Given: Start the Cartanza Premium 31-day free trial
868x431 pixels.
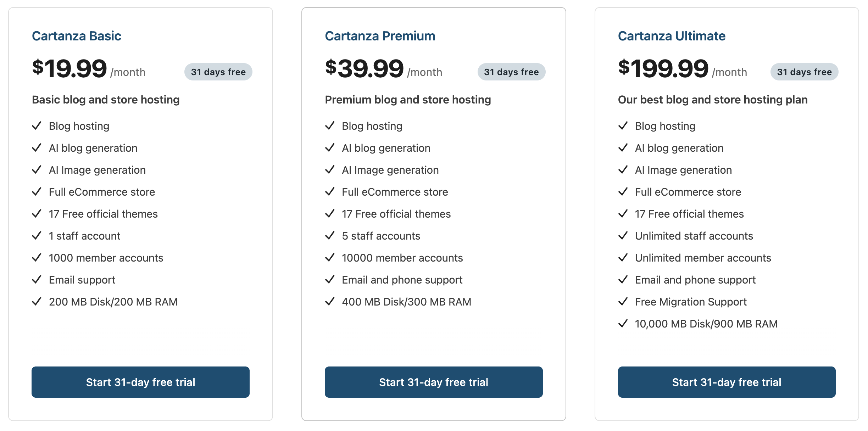Looking at the screenshot, I should 433,382.
